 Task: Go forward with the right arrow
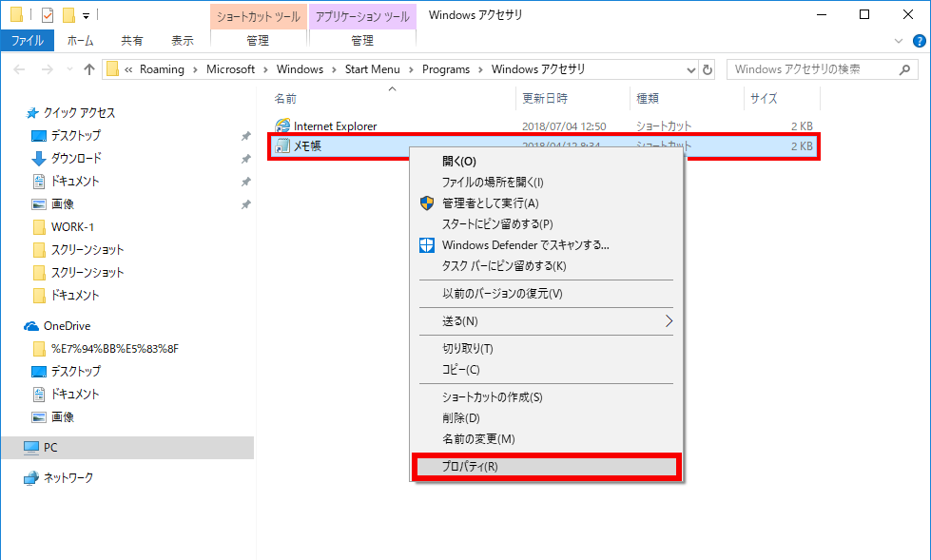(47, 69)
